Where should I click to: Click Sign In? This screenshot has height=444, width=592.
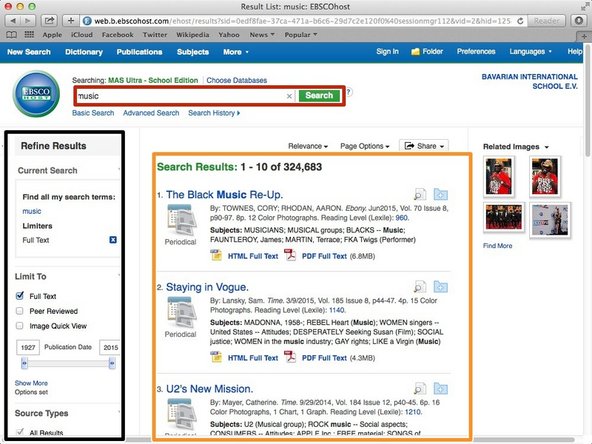387,51
